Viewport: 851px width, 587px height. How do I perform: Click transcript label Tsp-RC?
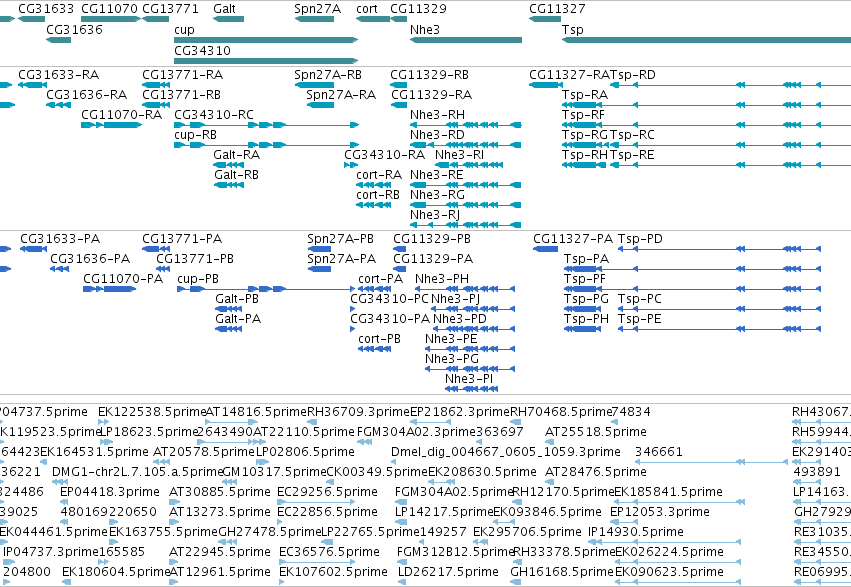click(632, 135)
